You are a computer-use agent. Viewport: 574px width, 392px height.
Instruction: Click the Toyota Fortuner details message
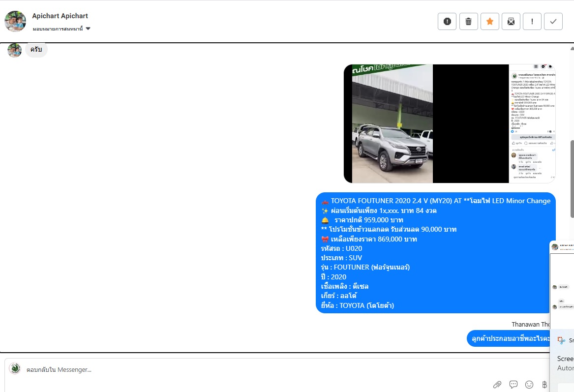click(x=436, y=253)
